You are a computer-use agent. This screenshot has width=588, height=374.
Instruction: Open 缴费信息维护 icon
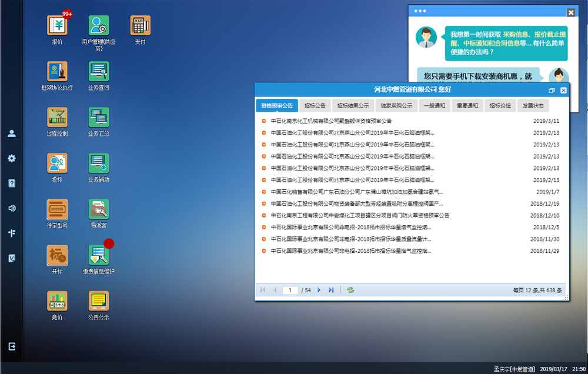point(98,255)
